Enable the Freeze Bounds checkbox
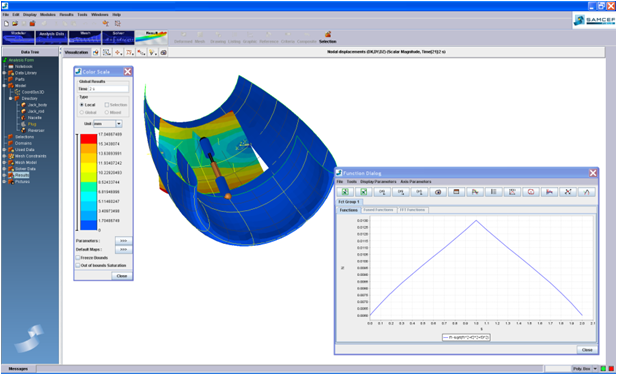This screenshot has width=617, height=375. 78,258
